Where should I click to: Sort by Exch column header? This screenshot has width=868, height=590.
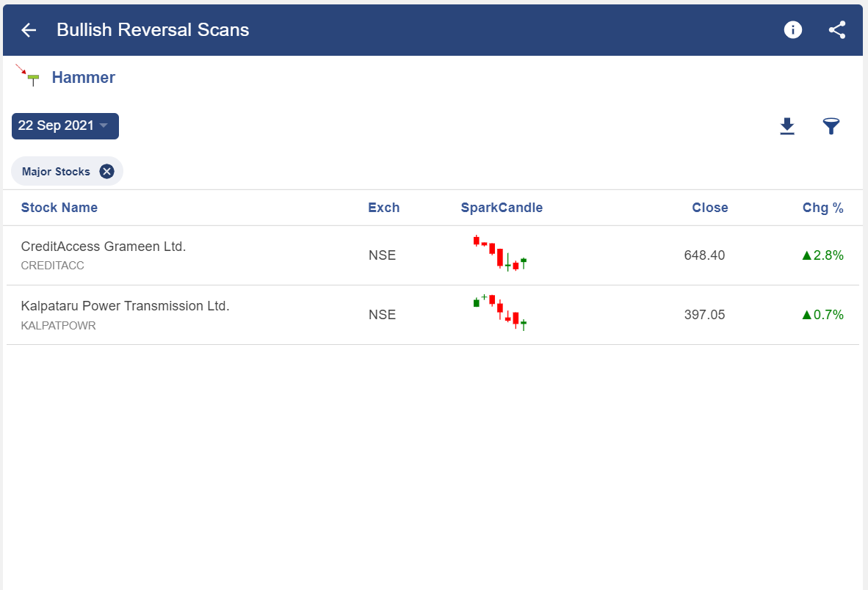click(383, 208)
